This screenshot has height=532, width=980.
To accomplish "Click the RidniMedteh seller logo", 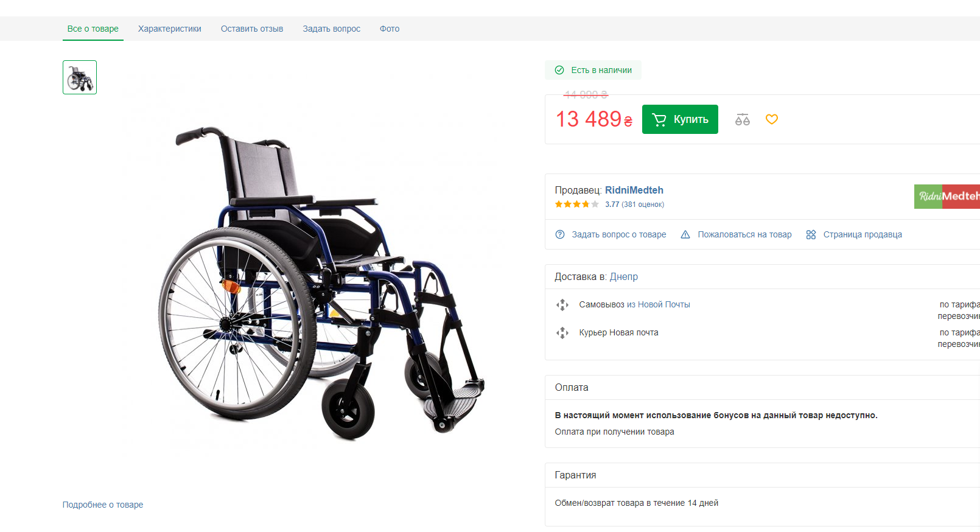I will pos(947,196).
